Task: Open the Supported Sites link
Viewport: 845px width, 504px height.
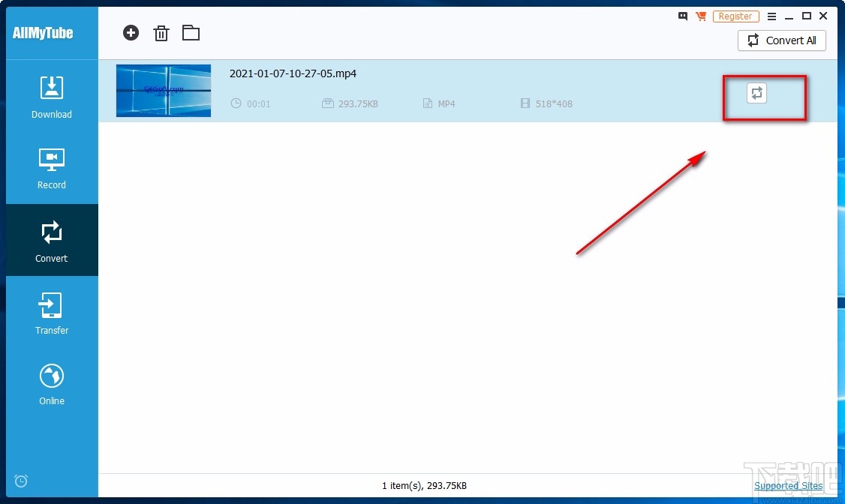Action: point(788,486)
